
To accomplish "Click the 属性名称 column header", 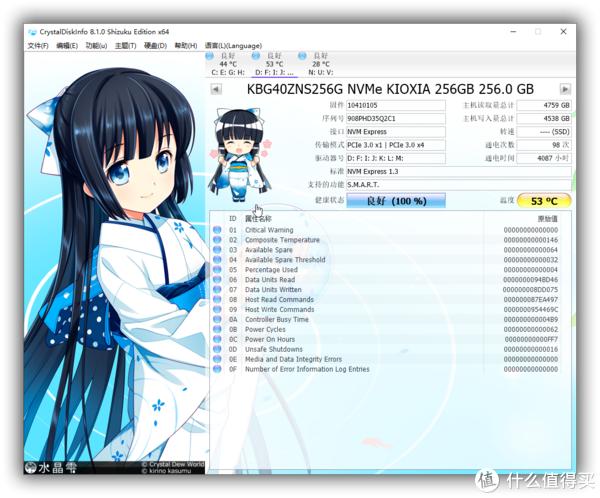I will pyautogui.click(x=258, y=219).
